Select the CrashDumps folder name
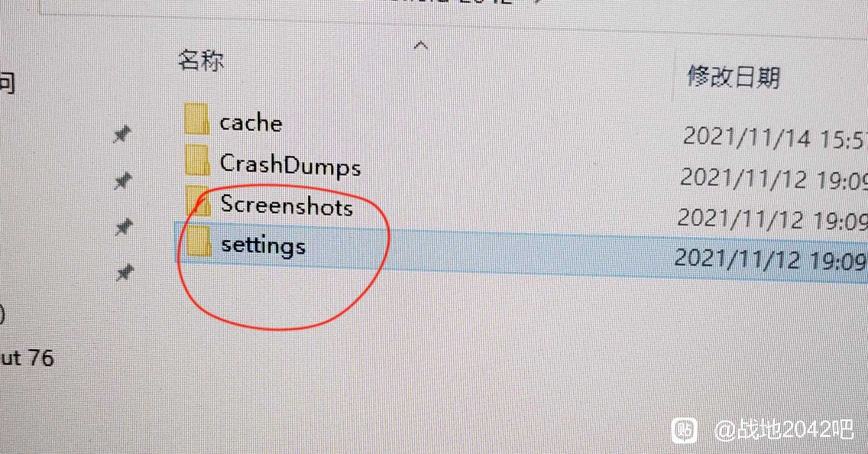Viewport: 868px width, 454px height. click(290, 165)
